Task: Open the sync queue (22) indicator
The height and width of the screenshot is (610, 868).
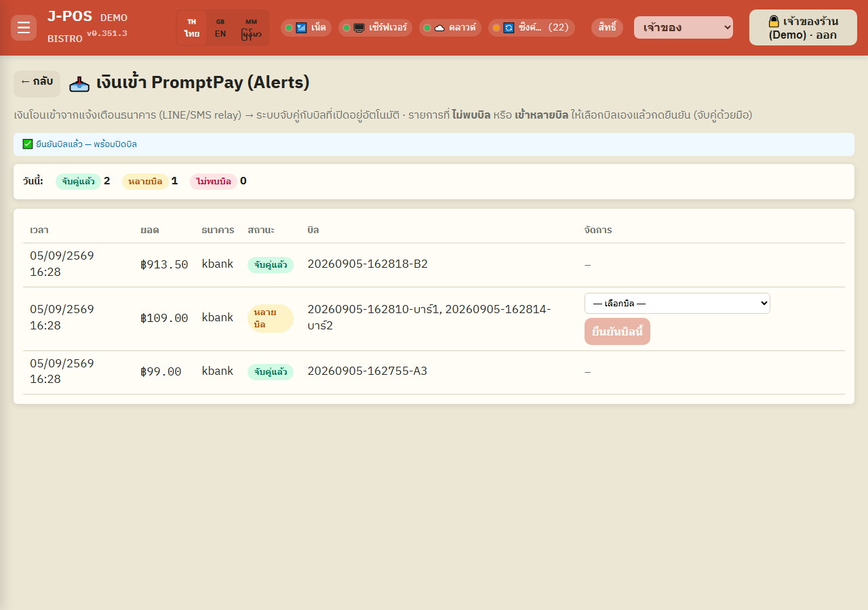Action: [532, 28]
